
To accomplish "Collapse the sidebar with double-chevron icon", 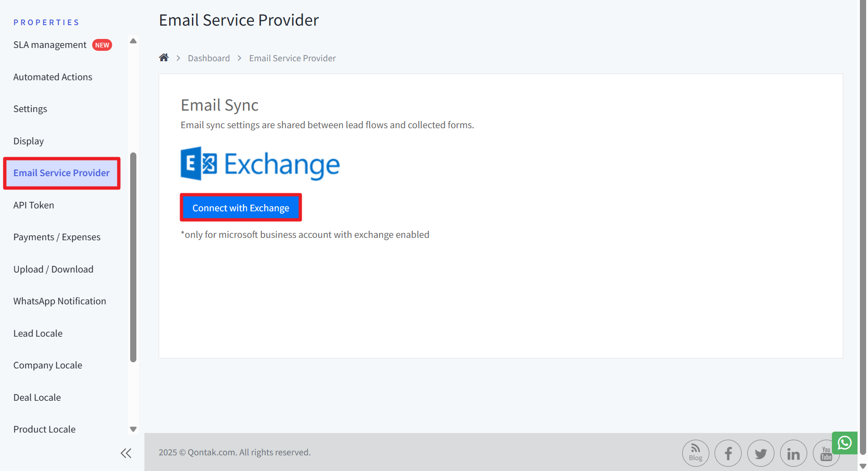I will pos(126,453).
